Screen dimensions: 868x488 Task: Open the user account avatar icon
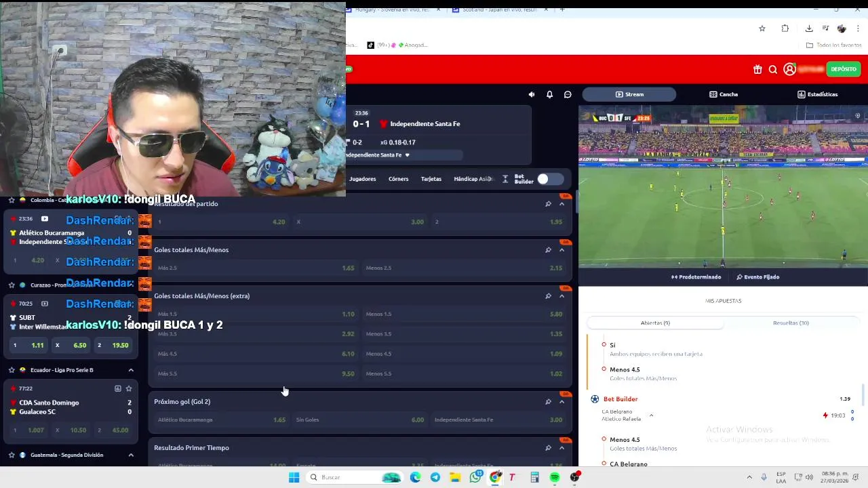(789, 69)
